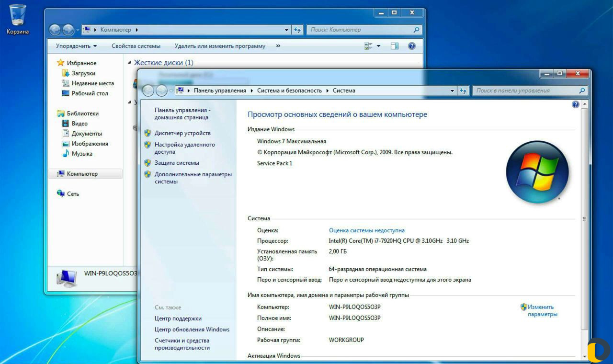This screenshot has width=613, height=364.
Task: Click arrow after Система и безопасность breadcrumb
Action: coord(328,91)
